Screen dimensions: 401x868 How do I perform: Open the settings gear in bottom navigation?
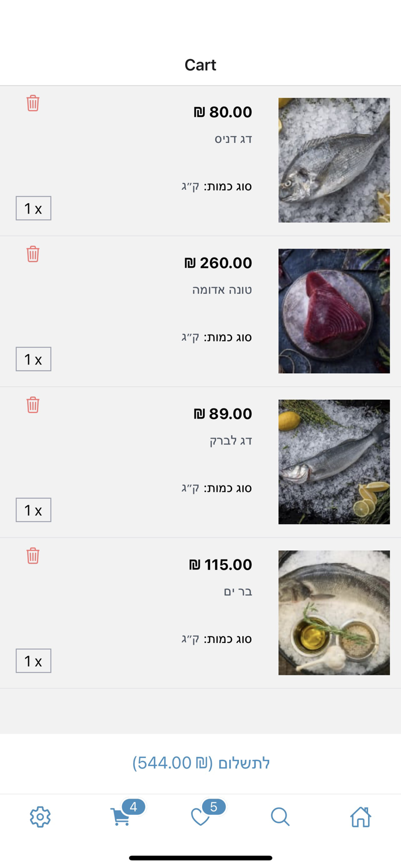click(x=39, y=817)
